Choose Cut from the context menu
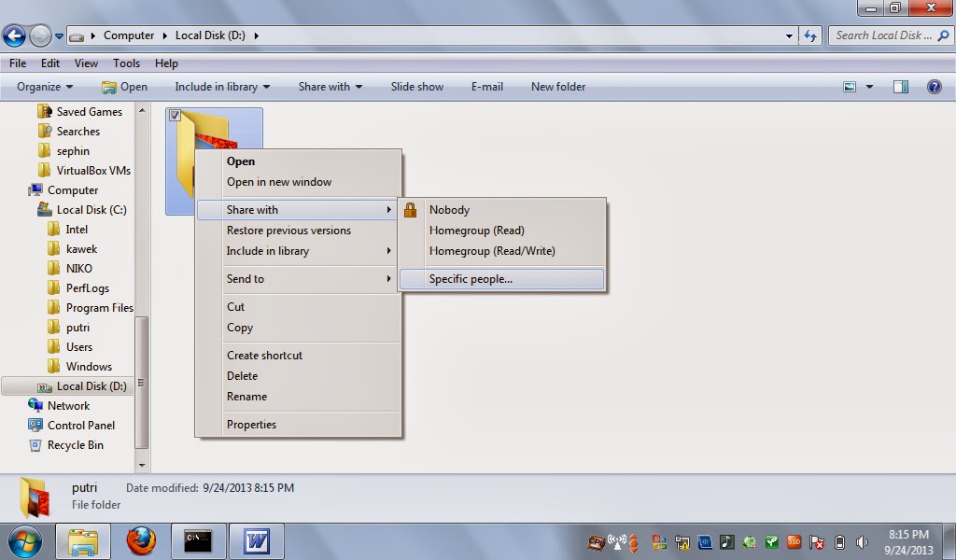The height and width of the screenshot is (560, 956). click(299, 306)
